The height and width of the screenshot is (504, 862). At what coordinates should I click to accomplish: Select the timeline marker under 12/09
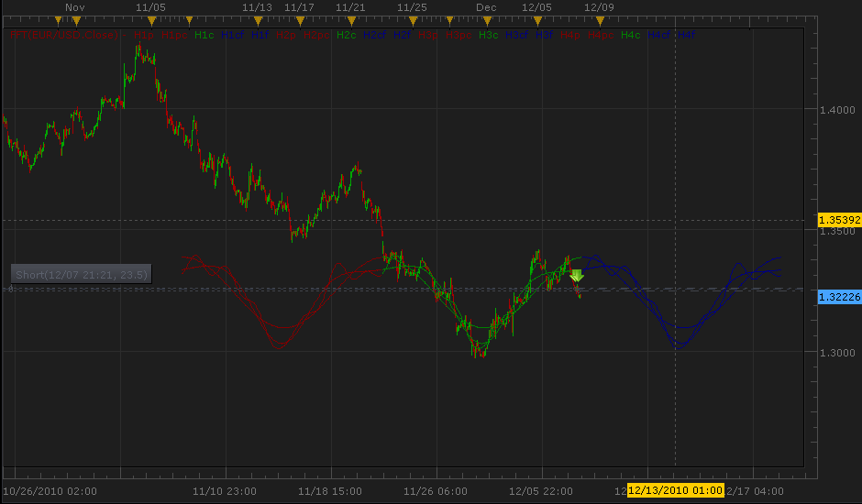coord(600,21)
